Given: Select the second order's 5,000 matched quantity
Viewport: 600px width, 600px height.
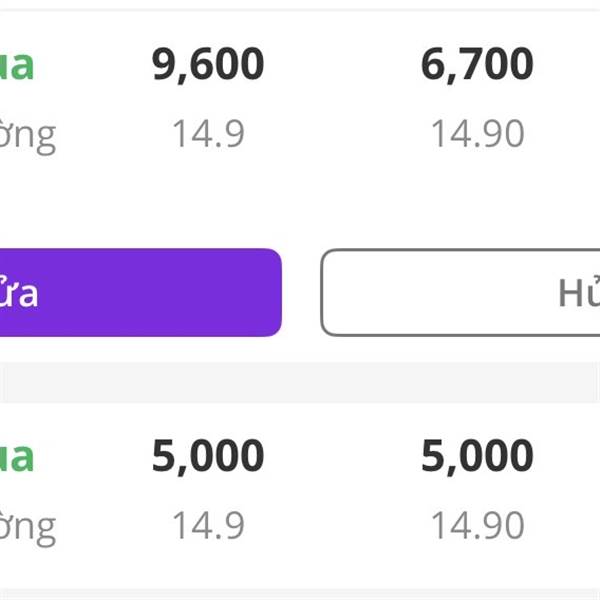Looking at the screenshot, I should tap(477, 456).
